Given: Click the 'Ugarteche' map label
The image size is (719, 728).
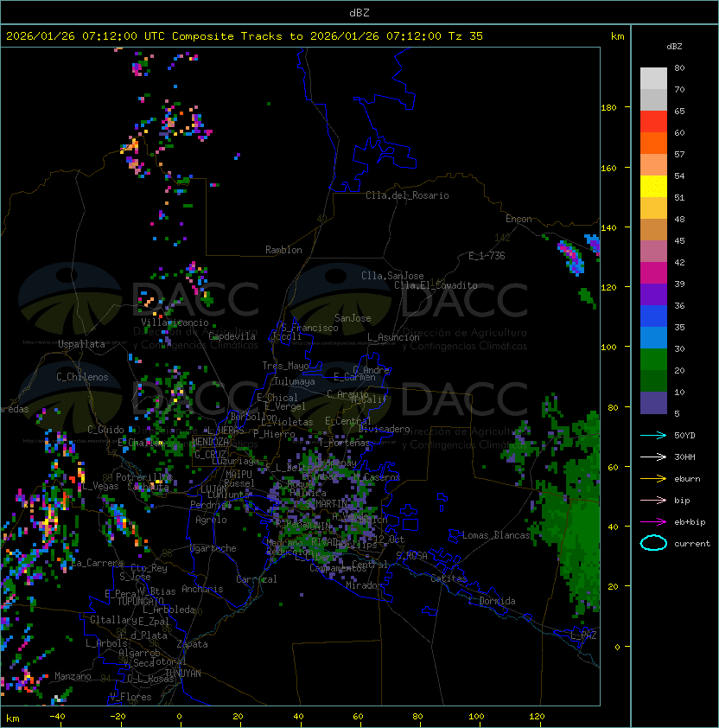Looking at the screenshot, I should click(213, 548).
